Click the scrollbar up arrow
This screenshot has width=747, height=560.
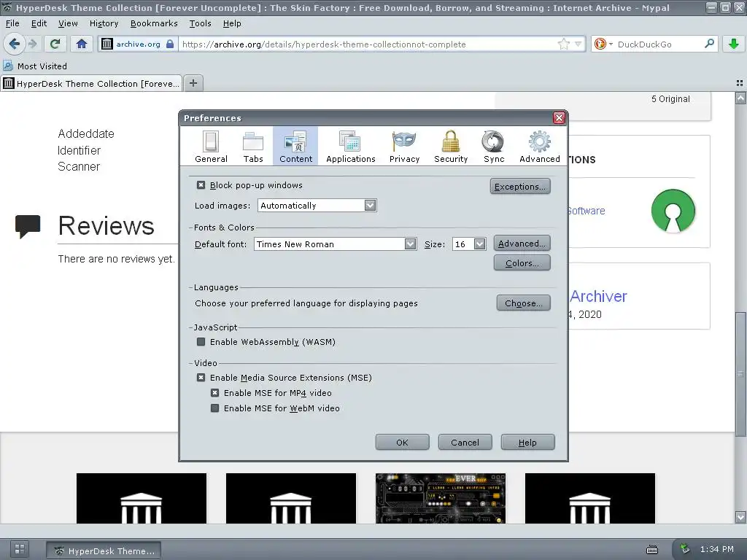pyautogui.click(x=740, y=98)
